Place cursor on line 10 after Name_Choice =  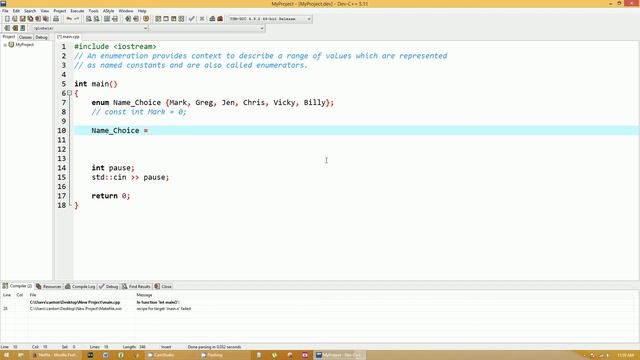click(150, 131)
